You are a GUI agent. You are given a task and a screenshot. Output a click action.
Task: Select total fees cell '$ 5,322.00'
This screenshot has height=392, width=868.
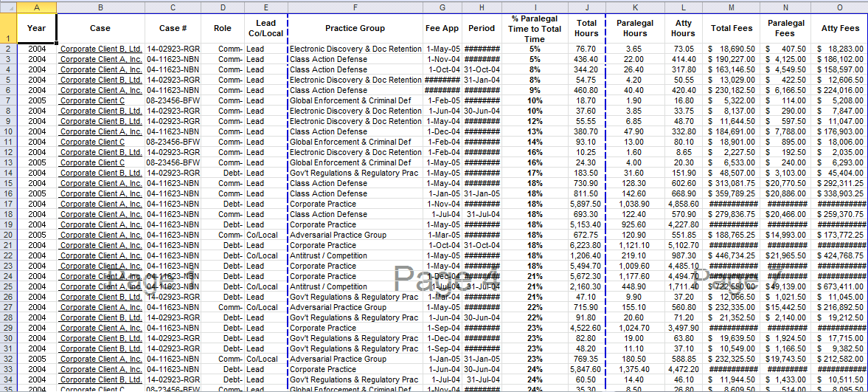click(x=732, y=101)
